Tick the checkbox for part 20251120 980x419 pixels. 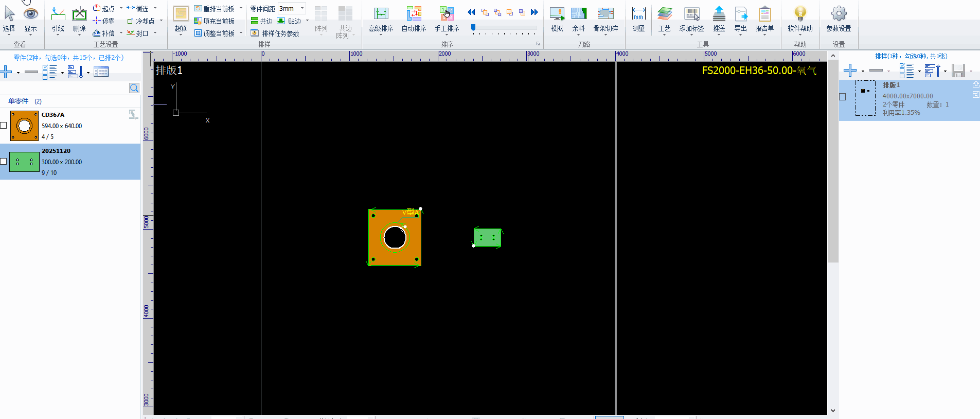[x=4, y=162]
